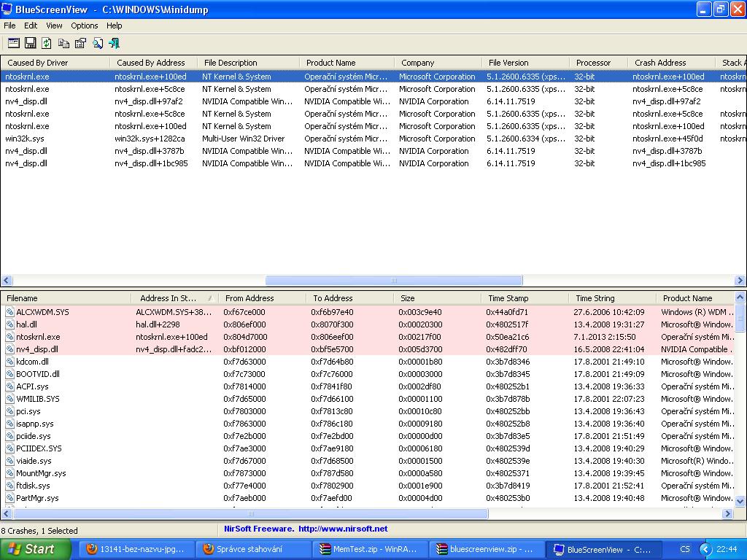Open Advanced Options from toolbar icon
Viewport: 747px width, 560px height.
14,43
